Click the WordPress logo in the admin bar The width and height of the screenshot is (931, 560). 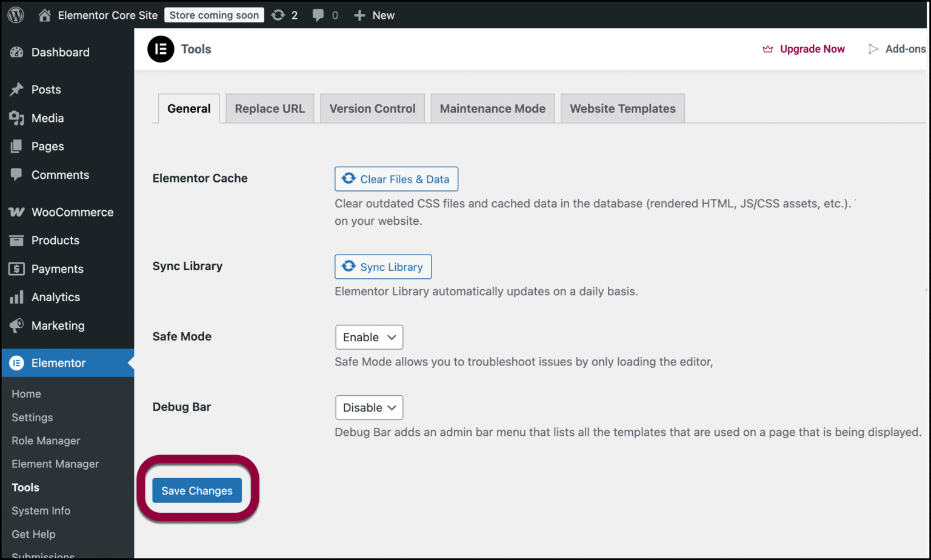[x=15, y=15]
